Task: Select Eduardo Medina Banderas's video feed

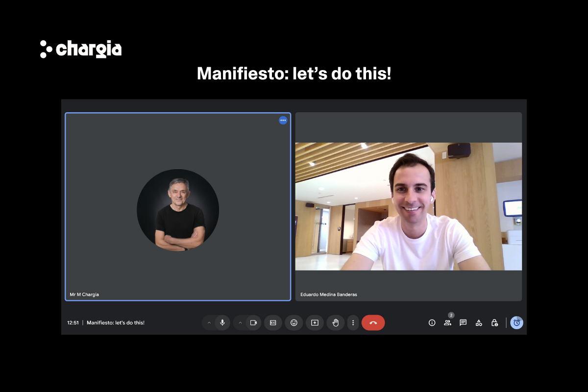Action: coord(409,206)
